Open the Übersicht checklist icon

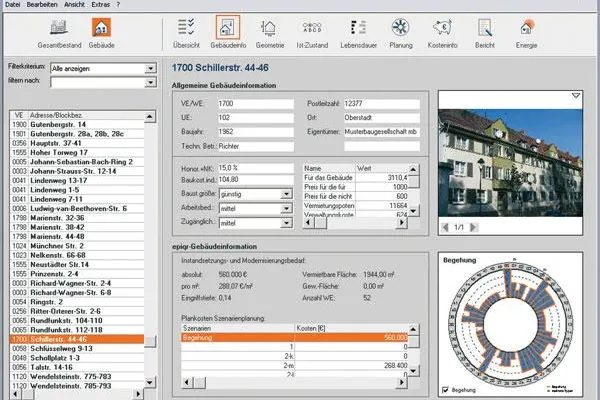click(x=186, y=28)
